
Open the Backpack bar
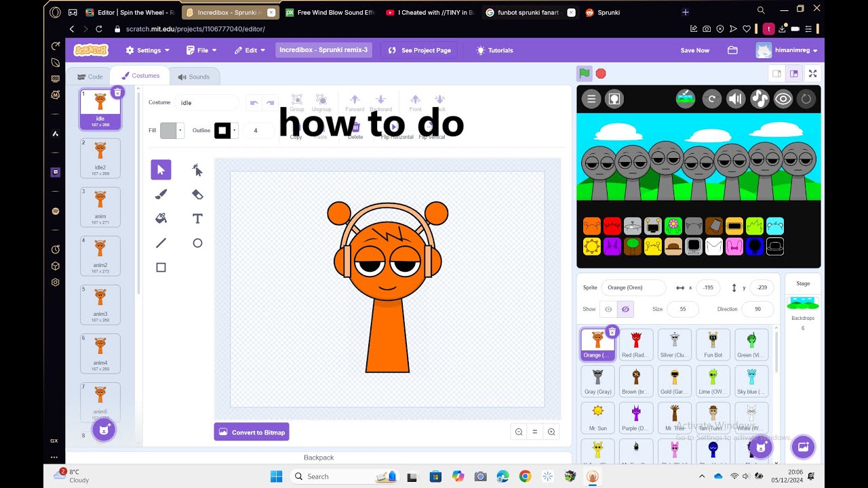[x=319, y=457]
